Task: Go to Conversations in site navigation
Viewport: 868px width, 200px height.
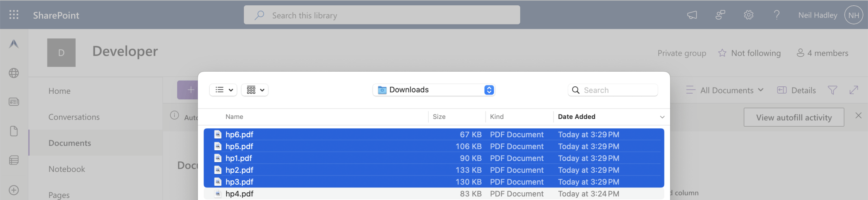Action: coord(74,117)
